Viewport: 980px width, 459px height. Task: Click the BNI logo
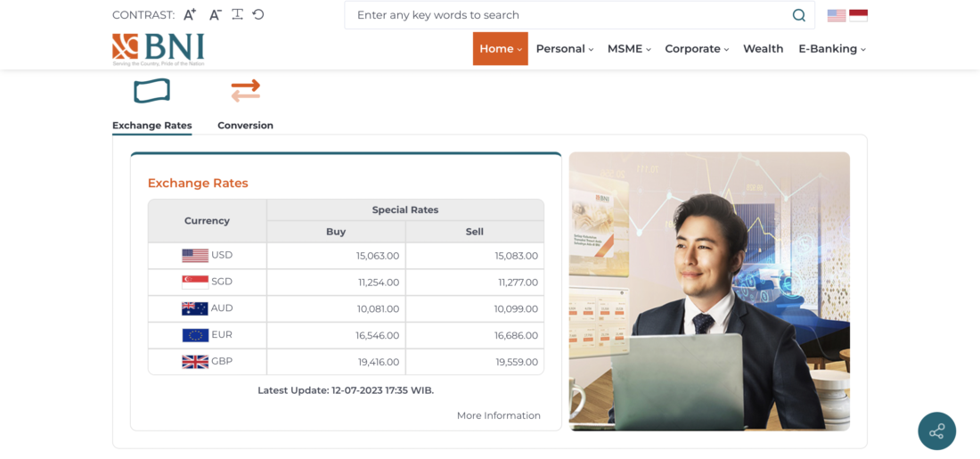click(x=159, y=49)
